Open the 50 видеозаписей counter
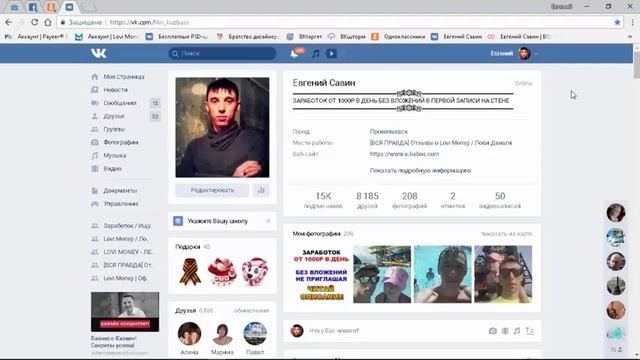The height and width of the screenshot is (360, 640). pos(500,200)
